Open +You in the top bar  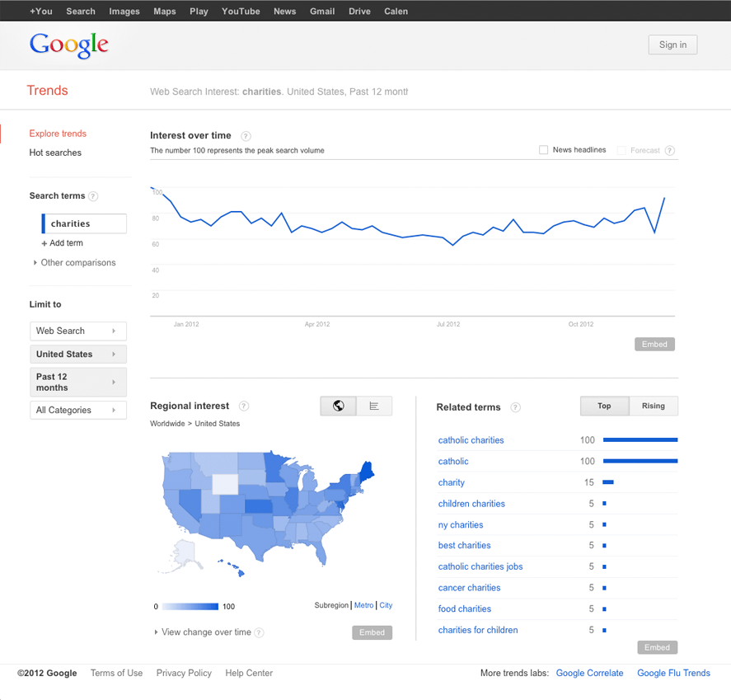pyautogui.click(x=41, y=12)
